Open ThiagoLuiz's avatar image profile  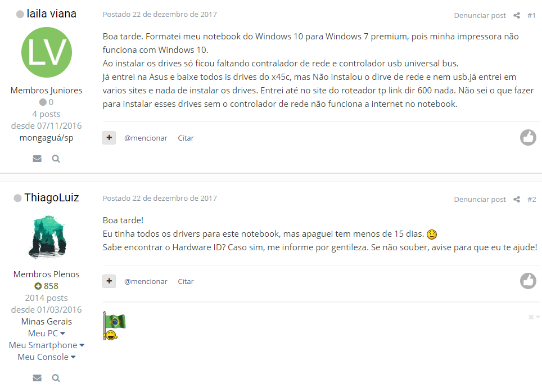(x=47, y=236)
